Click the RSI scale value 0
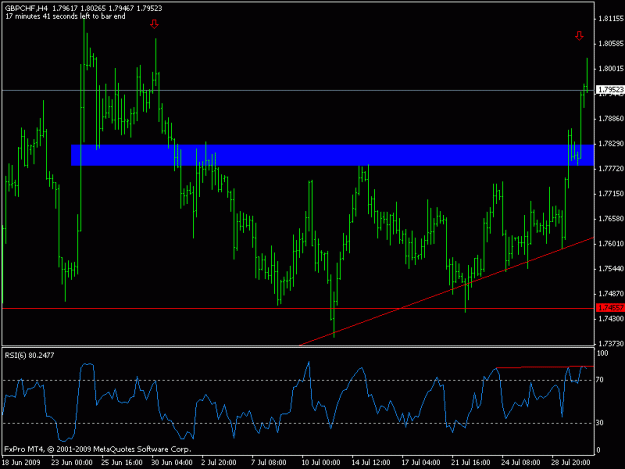The height and width of the screenshot is (469, 625). click(x=598, y=450)
